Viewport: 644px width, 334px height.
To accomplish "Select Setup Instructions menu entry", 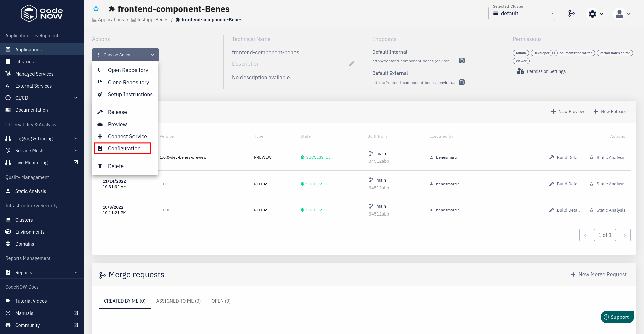I will click(x=125, y=94).
